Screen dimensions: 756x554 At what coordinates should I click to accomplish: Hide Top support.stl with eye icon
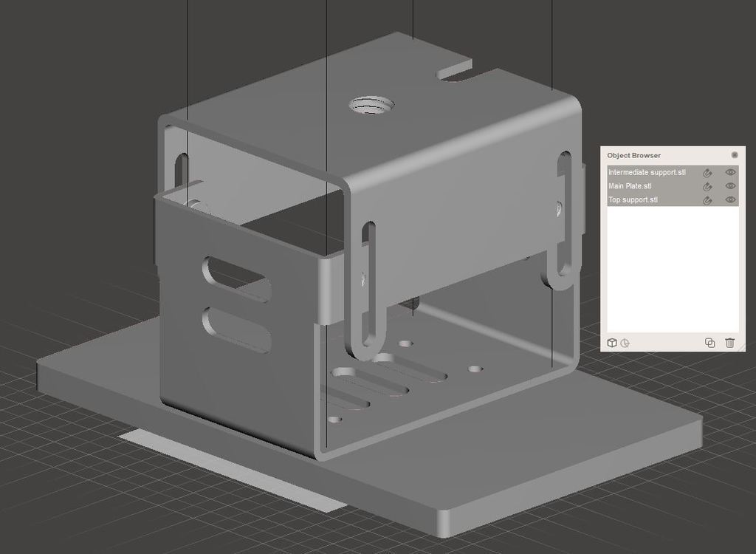pyautogui.click(x=730, y=199)
